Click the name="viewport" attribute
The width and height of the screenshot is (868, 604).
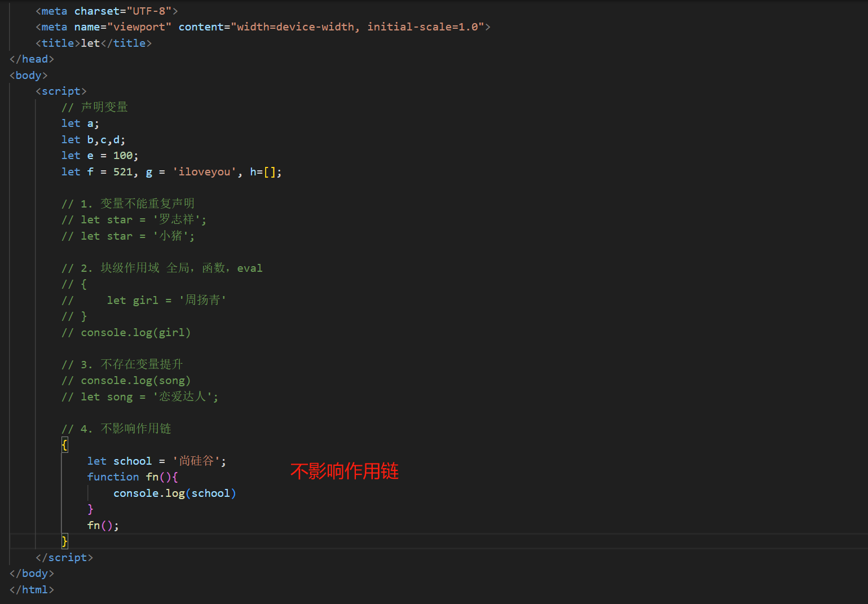coord(122,27)
